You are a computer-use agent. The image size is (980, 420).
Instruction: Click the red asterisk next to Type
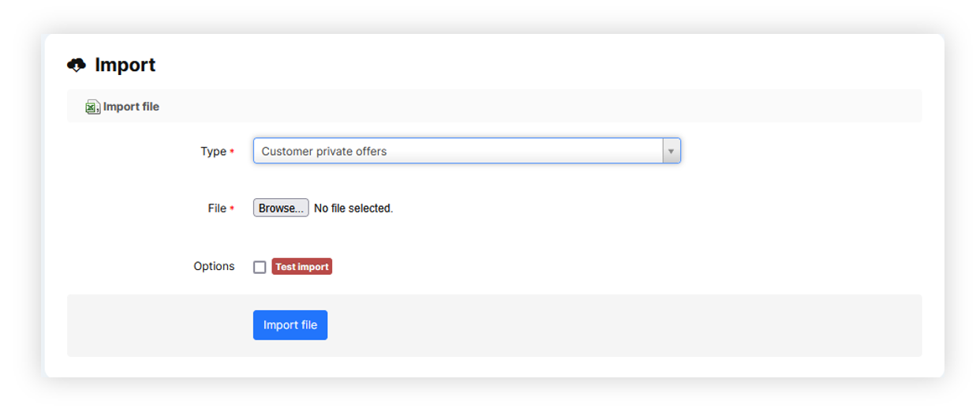232,152
